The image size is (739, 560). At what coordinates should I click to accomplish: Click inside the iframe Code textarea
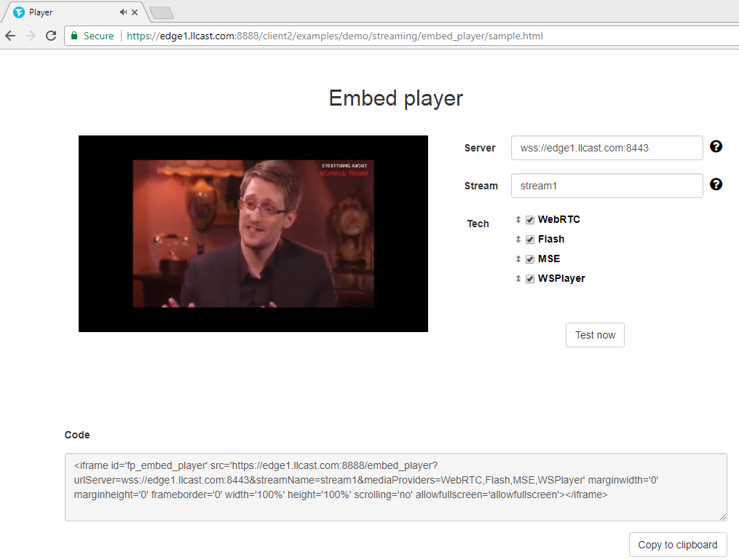point(396,487)
